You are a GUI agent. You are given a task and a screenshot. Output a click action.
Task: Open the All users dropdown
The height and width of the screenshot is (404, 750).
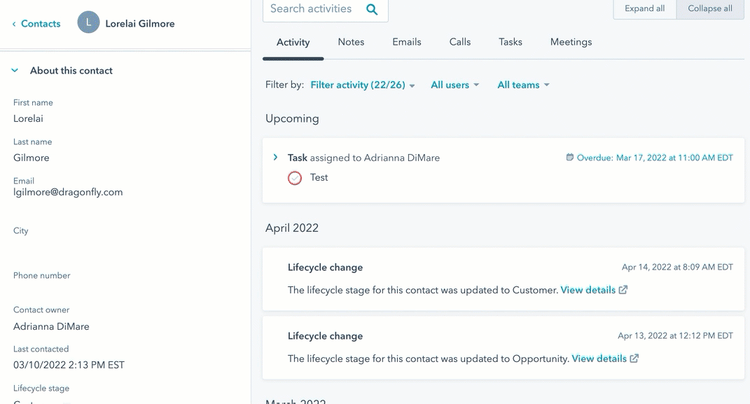455,85
